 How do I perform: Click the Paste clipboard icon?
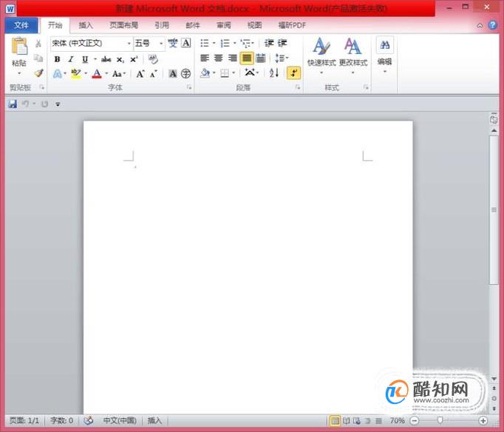(x=19, y=46)
